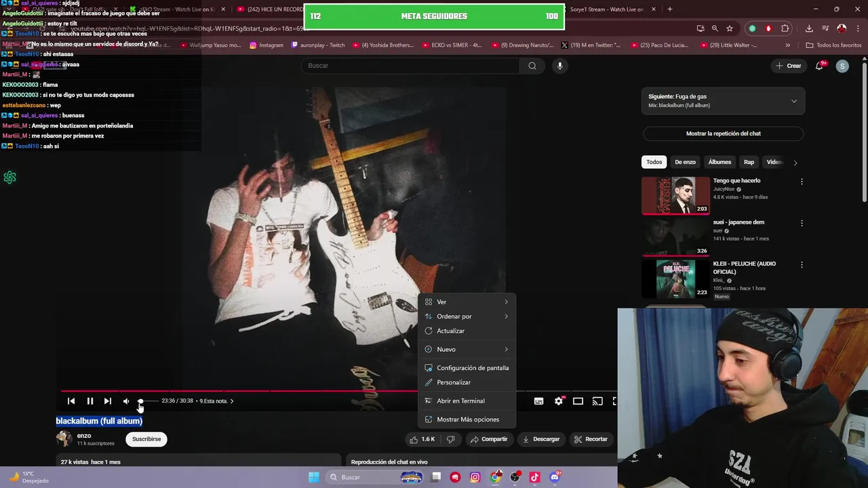Click the YouTube search field Buscar
This screenshot has height=488, width=868.
410,66
